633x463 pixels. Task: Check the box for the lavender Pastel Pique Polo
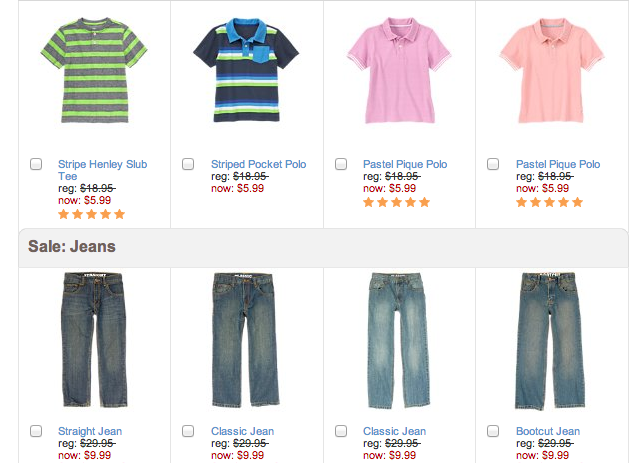pyautogui.click(x=341, y=164)
